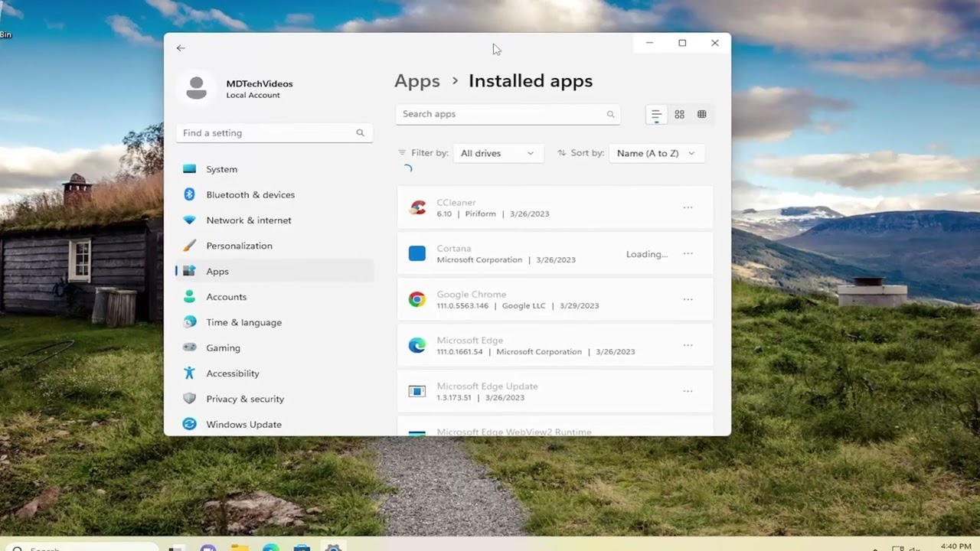Select the Microsoft Edge app name

pyautogui.click(x=469, y=341)
